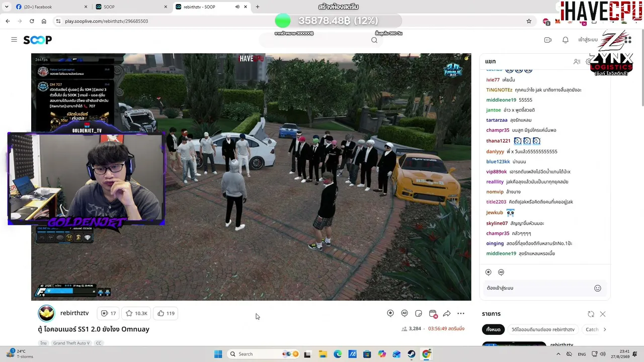
Task: Select the วิดีโอออนดีมานด์ของ rebirthztv tab
Action: [x=543, y=329]
